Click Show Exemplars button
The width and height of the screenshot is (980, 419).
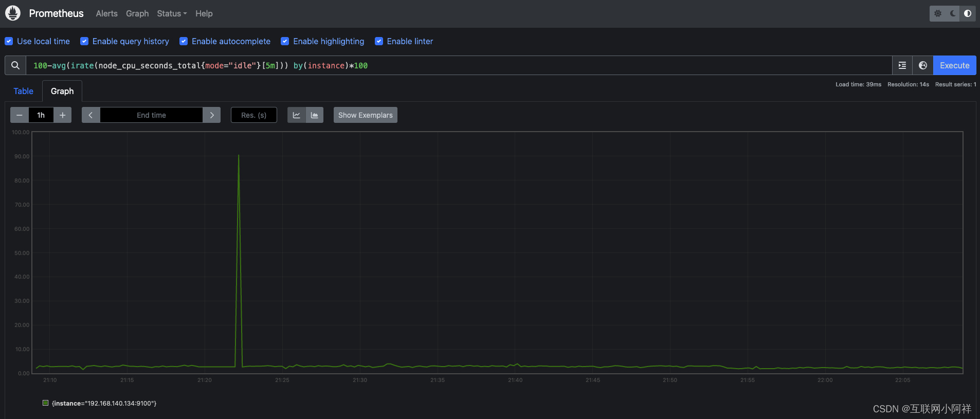366,115
